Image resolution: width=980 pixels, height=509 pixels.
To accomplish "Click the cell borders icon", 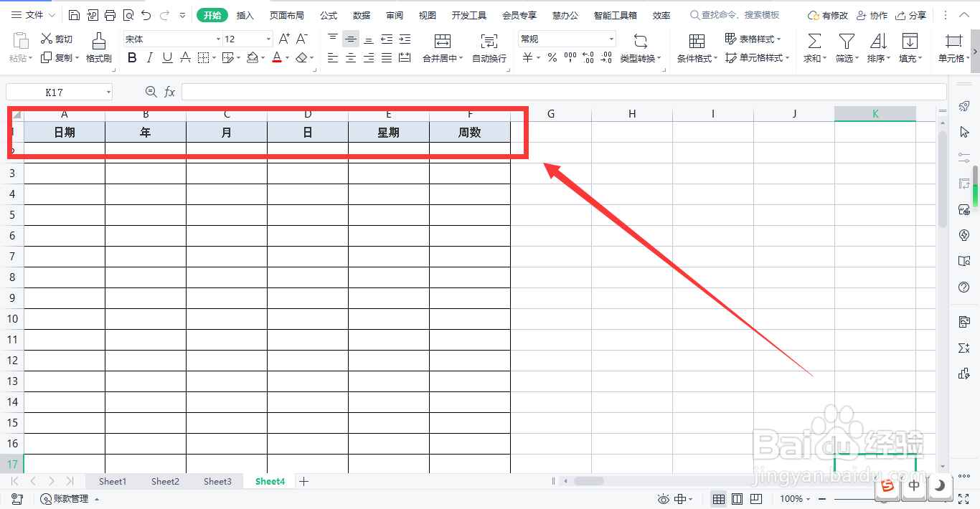I will tap(203, 58).
